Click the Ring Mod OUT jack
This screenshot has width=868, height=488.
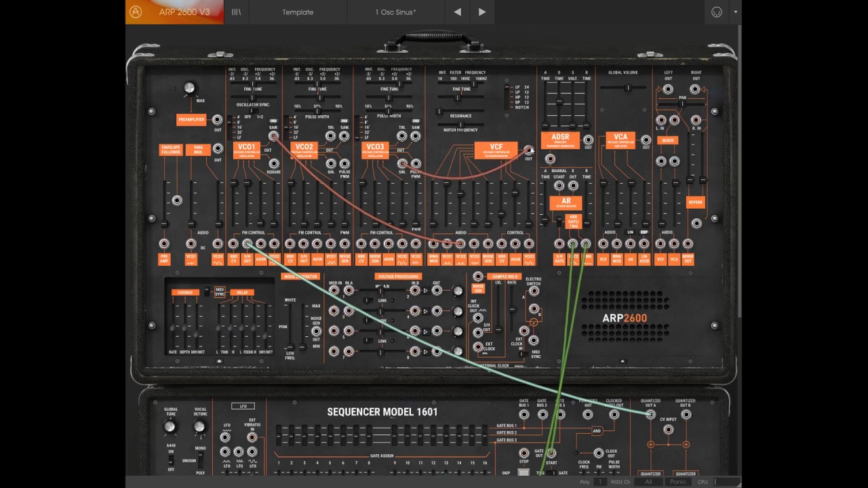(x=218, y=148)
